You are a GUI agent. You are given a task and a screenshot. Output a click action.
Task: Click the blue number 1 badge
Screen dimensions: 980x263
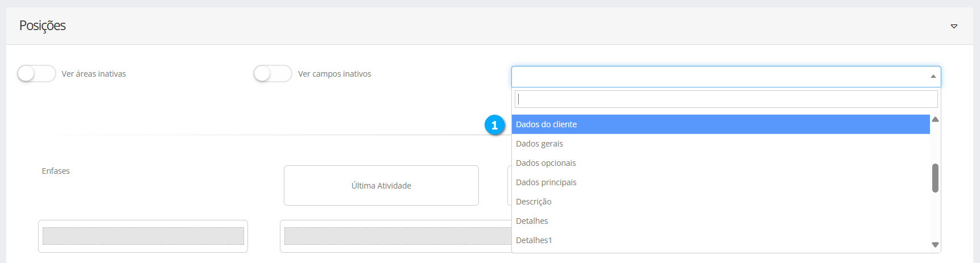(x=494, y=125)
